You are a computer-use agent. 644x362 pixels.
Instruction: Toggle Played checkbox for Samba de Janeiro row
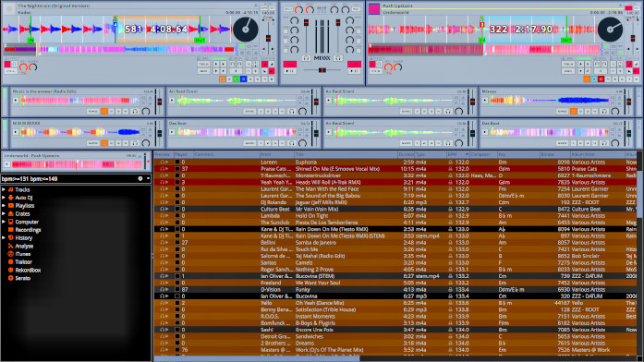coord(177,243)
